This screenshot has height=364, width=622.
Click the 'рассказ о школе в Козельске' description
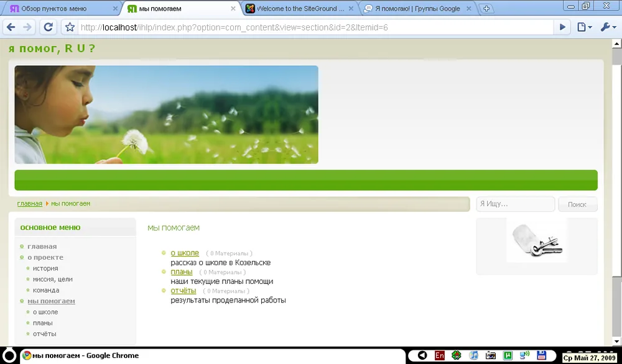click(x=221, y=263)
